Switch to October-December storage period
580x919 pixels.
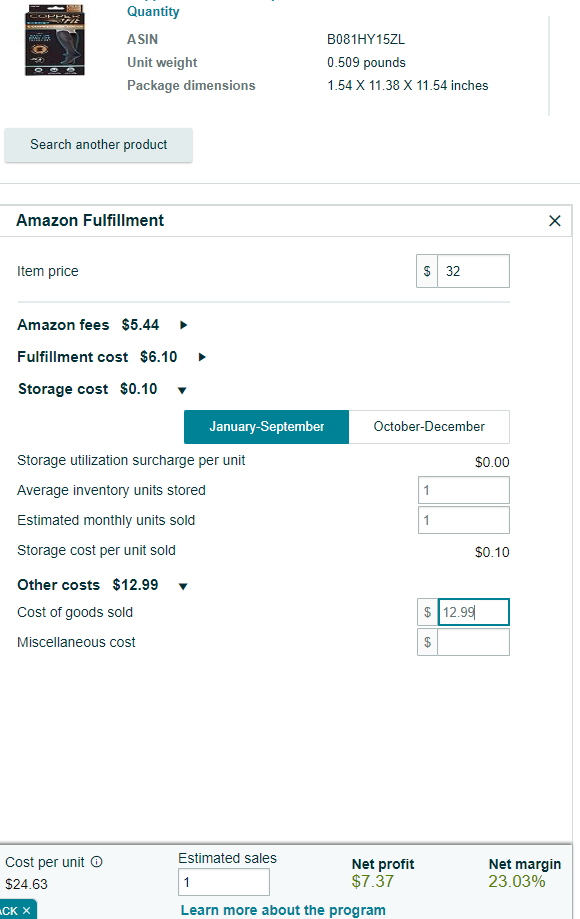point(429,427)
